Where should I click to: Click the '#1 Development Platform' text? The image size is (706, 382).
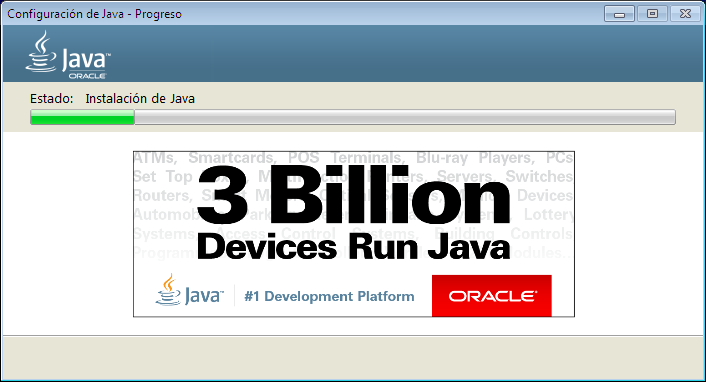pos(329,296)
